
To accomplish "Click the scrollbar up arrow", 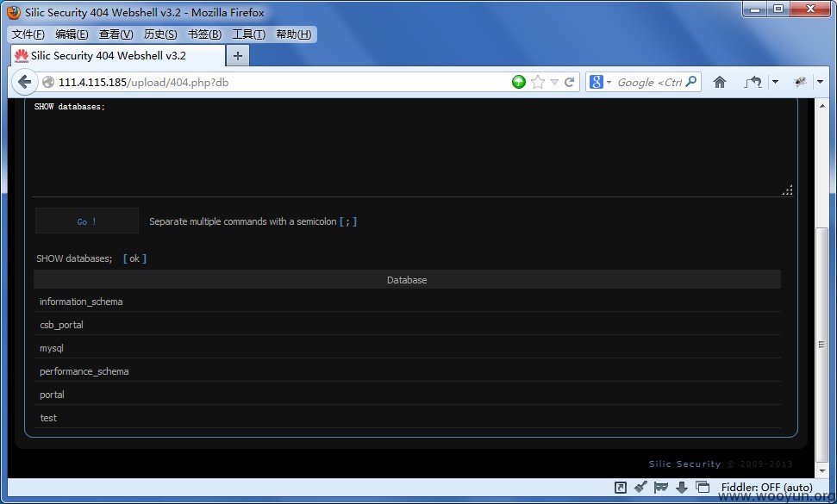I will pos(822,106).
